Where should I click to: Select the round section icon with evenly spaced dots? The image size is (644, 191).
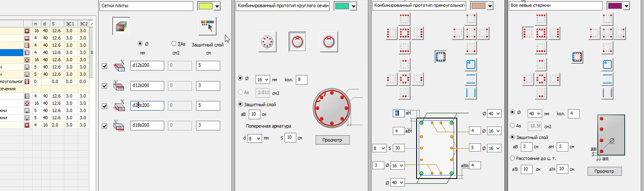click(267, 42)
